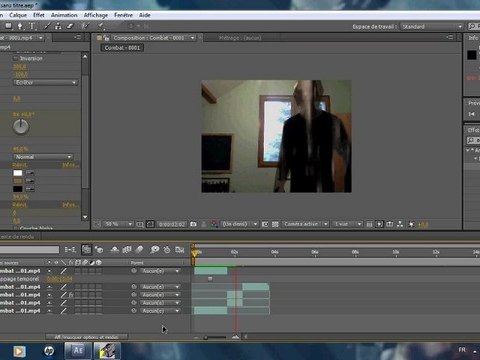This screenshot has height=360, width=480.
Task: Toggle pixel aspect ratio correction
Action: pos(369,224)
